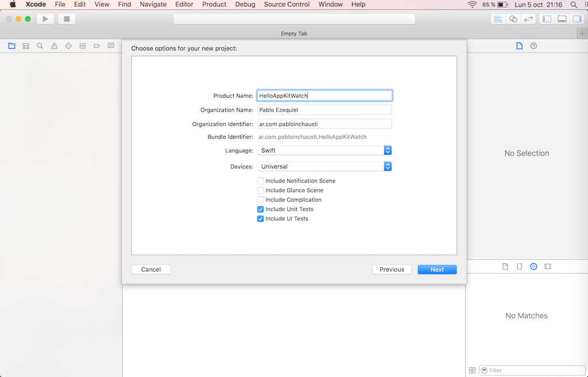588x377 pixels.
Task: Open the Debug navigator icon
Action: point(83,46)
